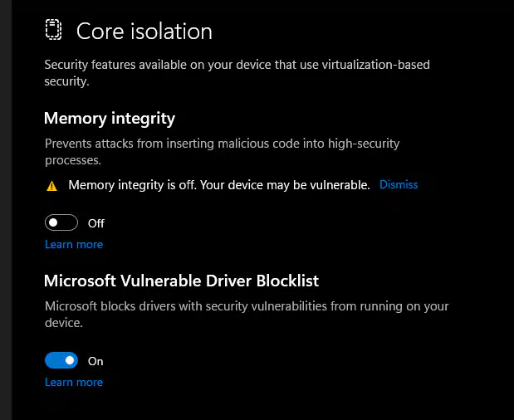Open Learn more under Memory integrity
The width and height of the screenshot is (514, 420).
click(74, 245)
